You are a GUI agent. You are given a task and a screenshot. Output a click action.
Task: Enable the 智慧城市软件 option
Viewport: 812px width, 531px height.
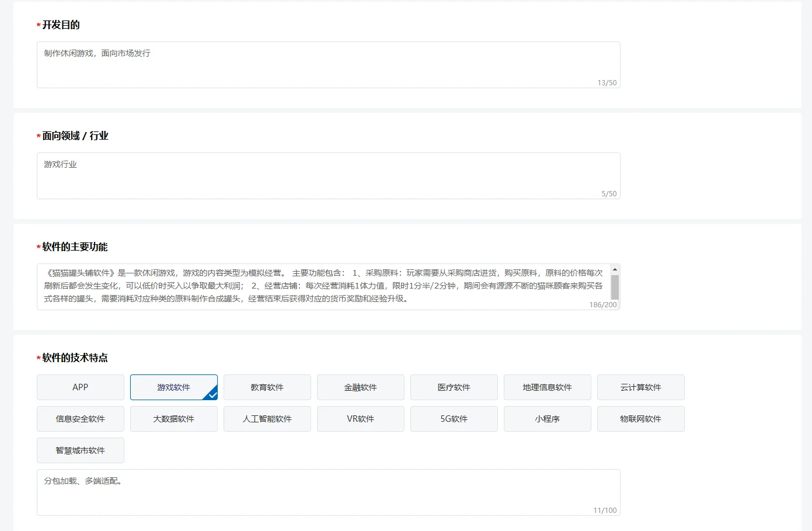click(x=80, y=450)
